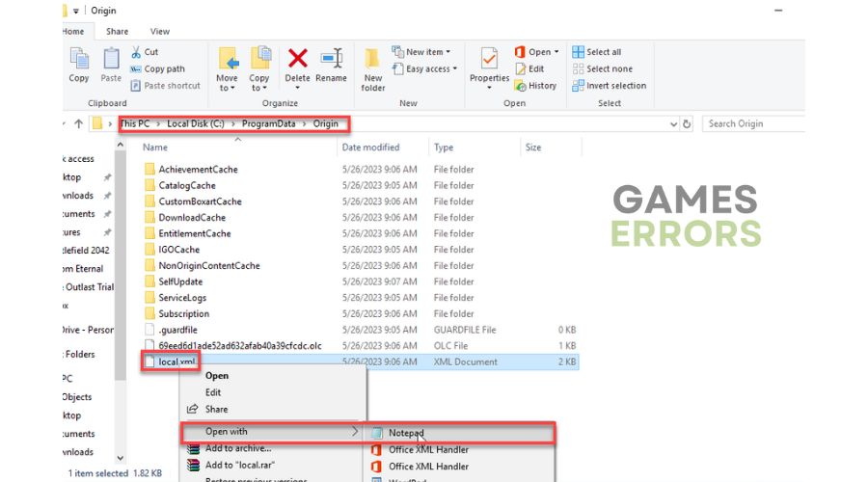Click the Copy icon in Clipboard group
The height and width of the screenshot is (482, 868).
point(79,58)
